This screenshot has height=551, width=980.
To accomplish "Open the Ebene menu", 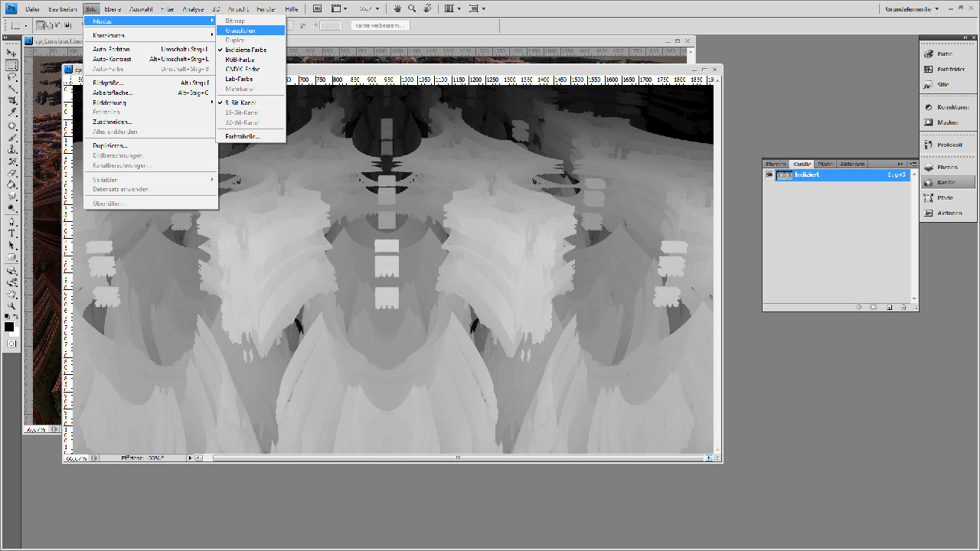I will click(113, 8).
